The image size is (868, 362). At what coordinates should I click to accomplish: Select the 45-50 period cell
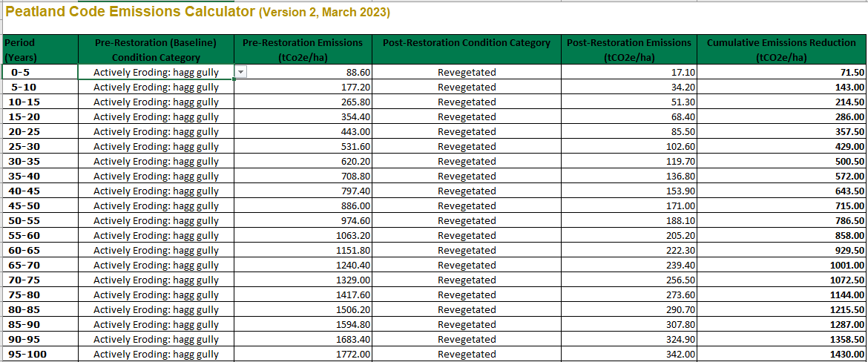(30, 205)
